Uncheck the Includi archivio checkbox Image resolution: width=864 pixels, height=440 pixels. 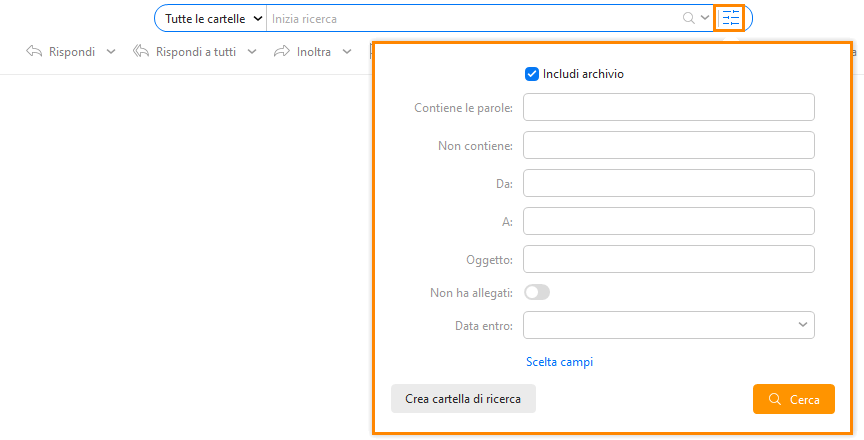pyautogui.click(x=532, y=74)
